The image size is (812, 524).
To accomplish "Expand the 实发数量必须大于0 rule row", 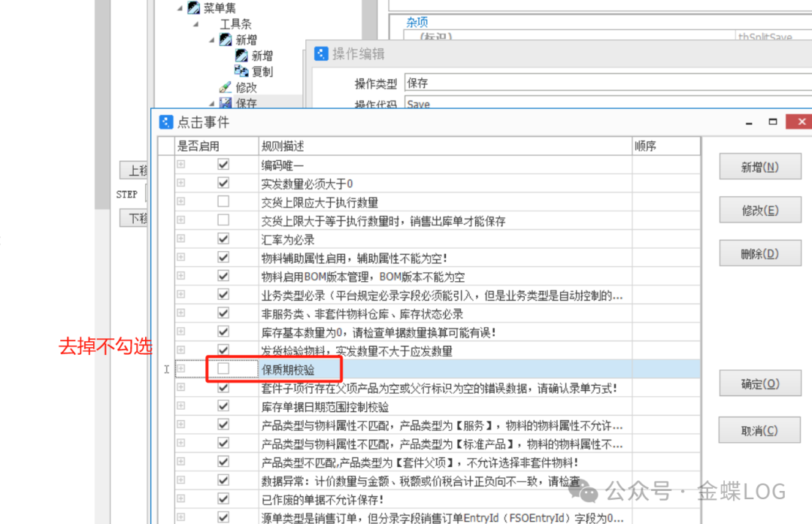I will point(180,183).
